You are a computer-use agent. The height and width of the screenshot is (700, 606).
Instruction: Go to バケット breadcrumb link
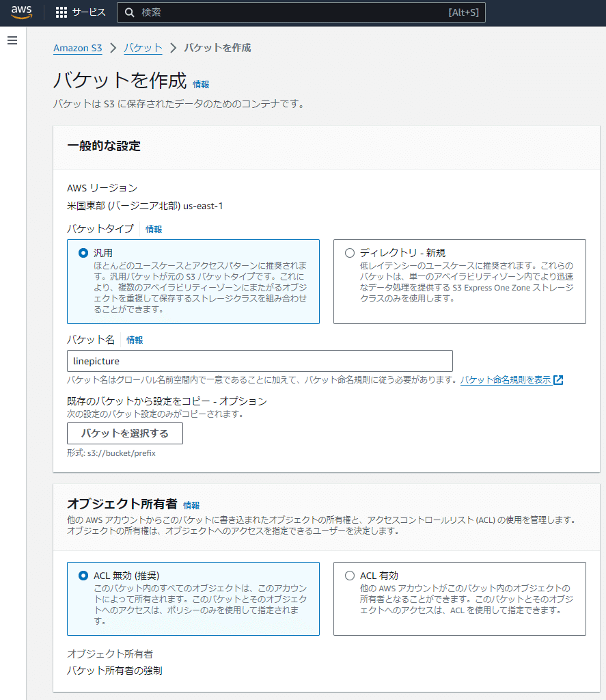pyautogui.click(x=143, y=48)
